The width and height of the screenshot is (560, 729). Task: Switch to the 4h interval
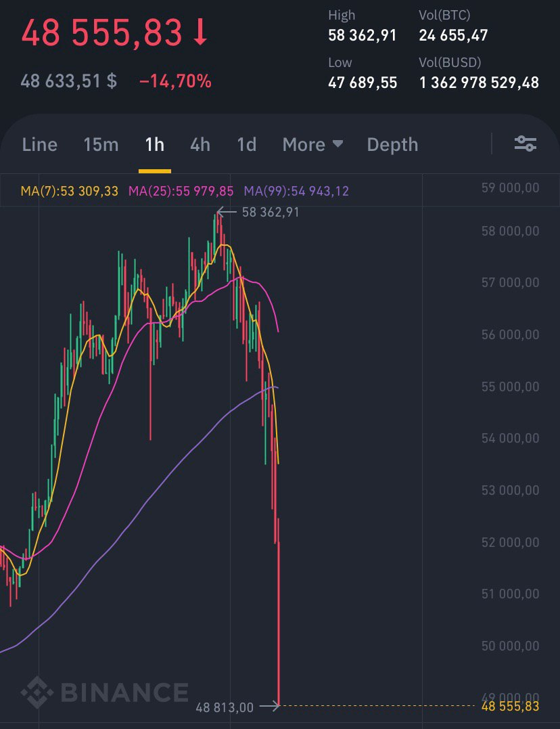[x=200, y=145]
